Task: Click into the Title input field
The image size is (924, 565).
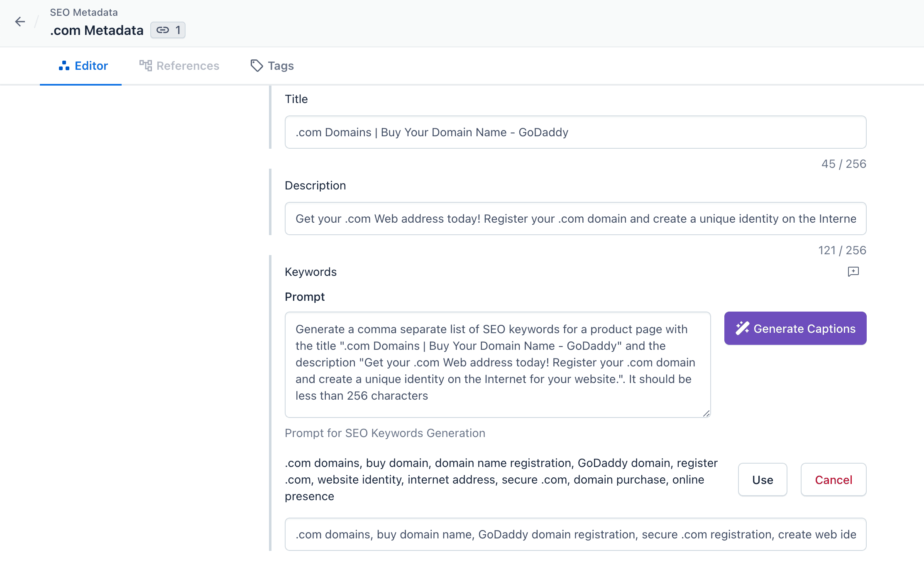Action: point(575,132)
